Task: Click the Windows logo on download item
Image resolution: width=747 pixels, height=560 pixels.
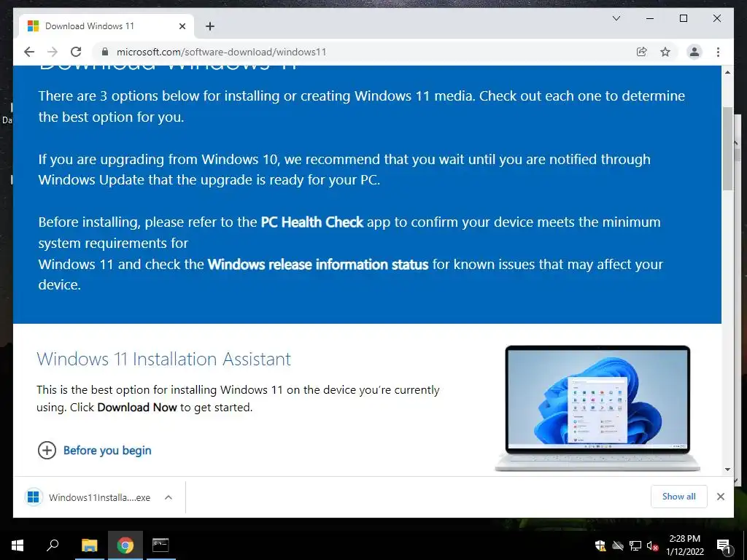Action: click(34, 497)
